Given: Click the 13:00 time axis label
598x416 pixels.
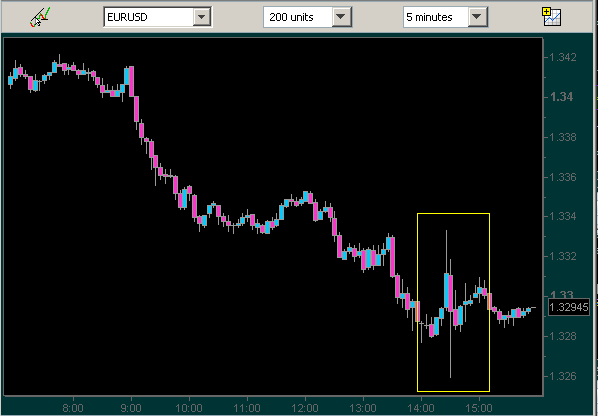Looking at the screenshot, I should [363, 408].
